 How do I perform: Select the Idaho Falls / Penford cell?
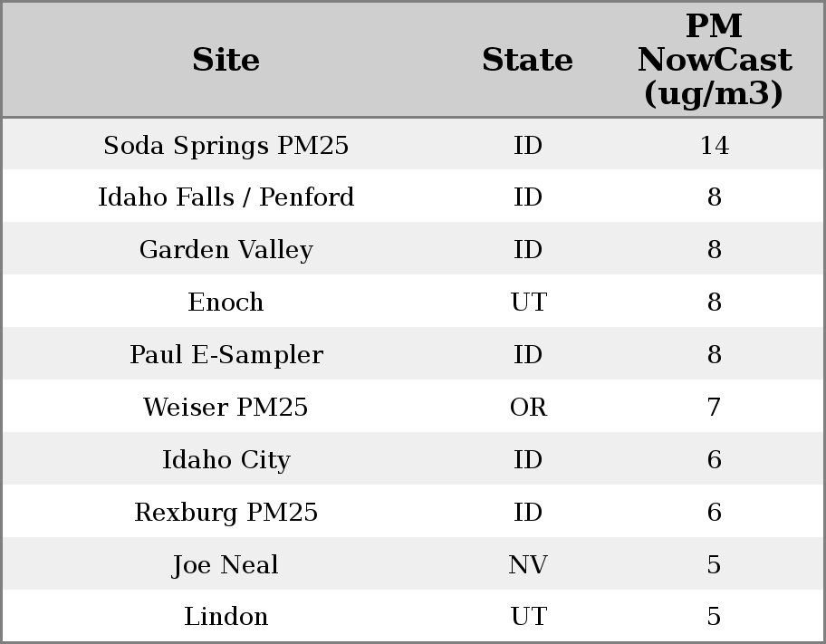[x=226, y=197]
